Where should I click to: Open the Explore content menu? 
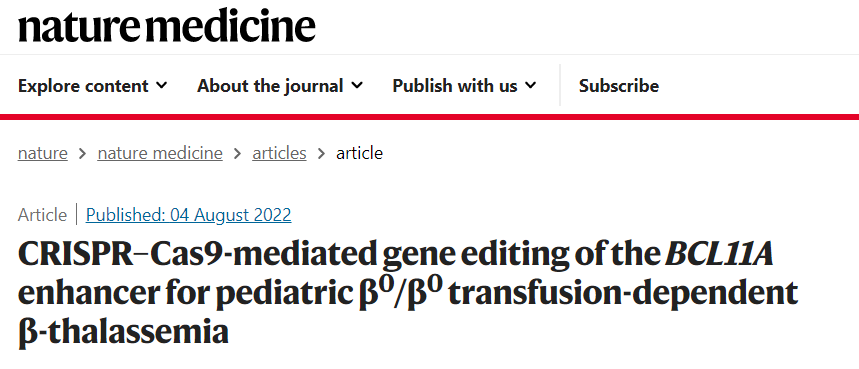point(93,86)
